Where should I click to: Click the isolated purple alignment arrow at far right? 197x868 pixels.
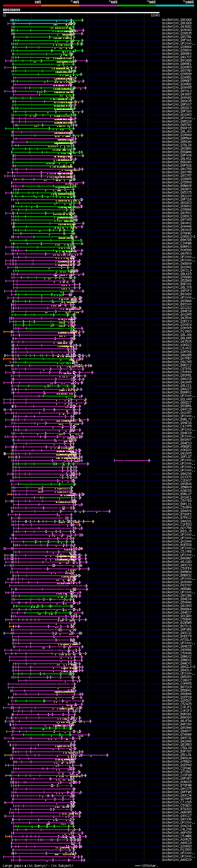[132, 460]
